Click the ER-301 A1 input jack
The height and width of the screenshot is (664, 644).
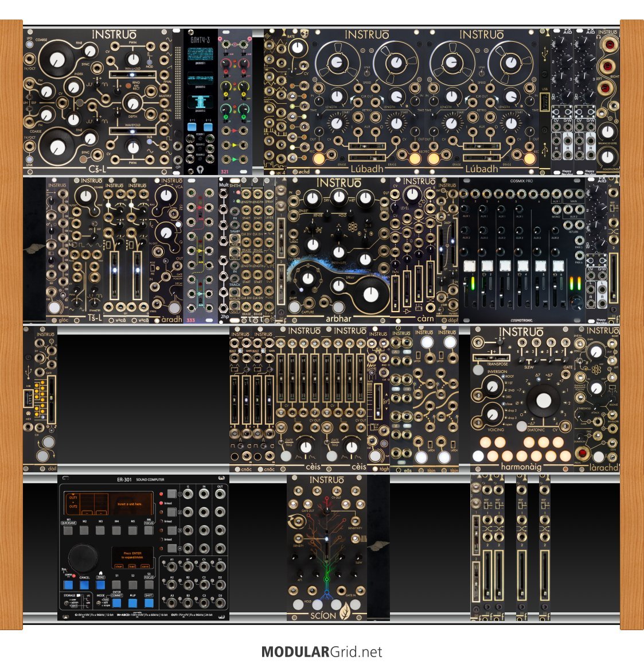172,566
